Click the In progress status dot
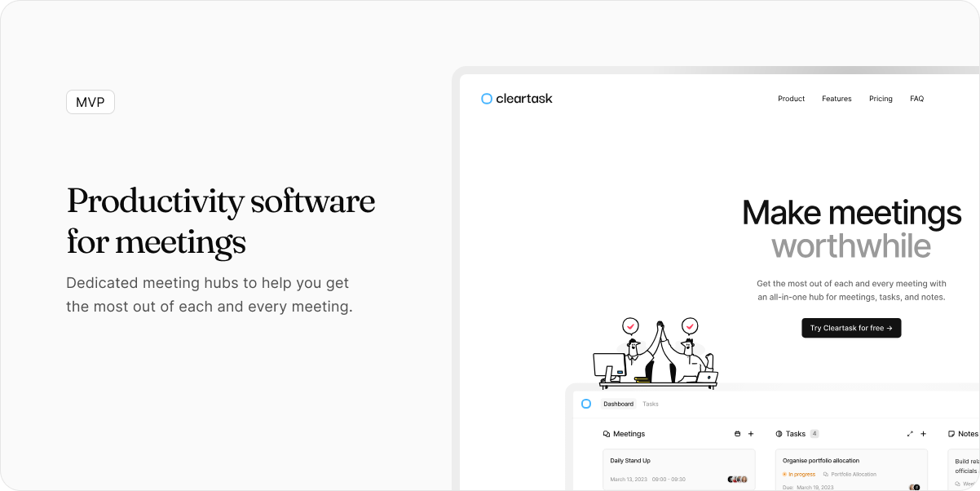This screenshot has height=491, width=980. (785, 474)
